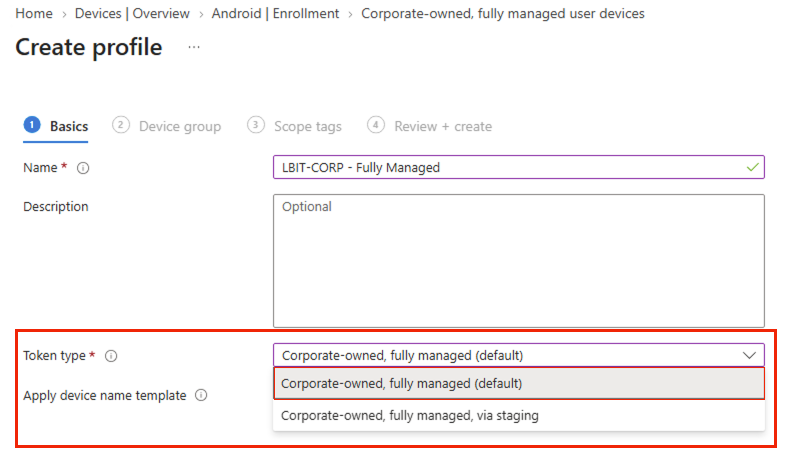
Task: Open the Scope tags step tab
Action: [x=294, y=126]
